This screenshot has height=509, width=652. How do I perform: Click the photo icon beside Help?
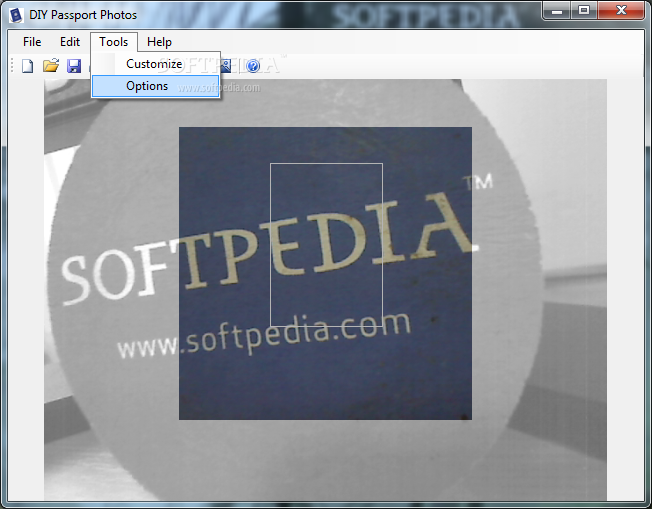coord(226,66)
